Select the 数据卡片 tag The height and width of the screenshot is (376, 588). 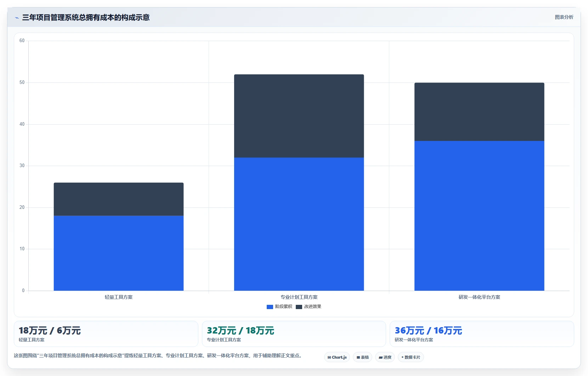(x=411, y=357)
